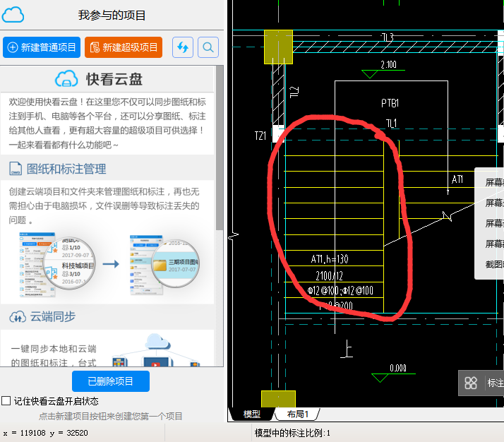Click the x = 119108 coordinate readout

[45, 433]
